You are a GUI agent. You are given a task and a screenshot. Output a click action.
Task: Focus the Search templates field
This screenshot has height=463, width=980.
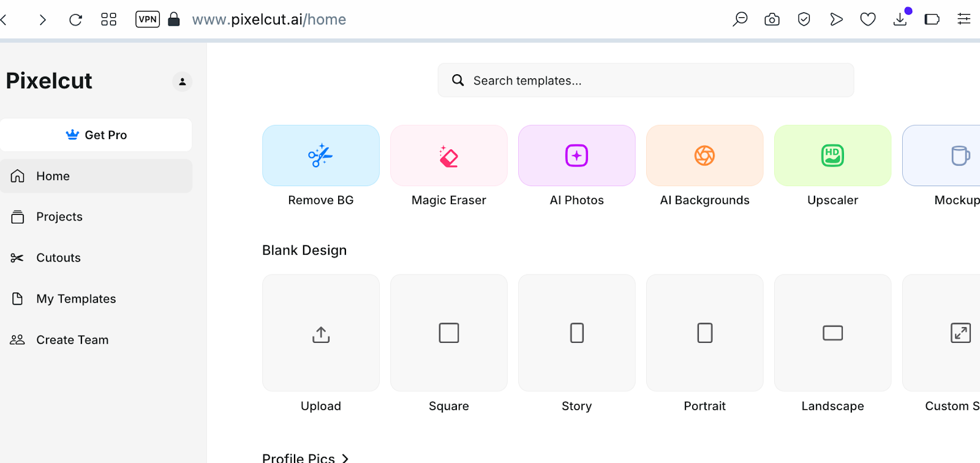(x=646, y=80)
